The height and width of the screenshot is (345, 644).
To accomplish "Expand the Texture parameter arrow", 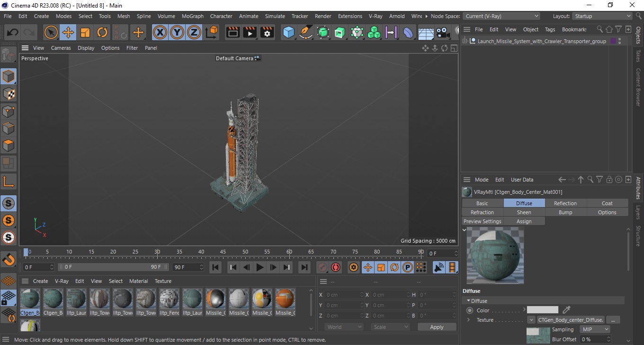I will [469, 320].
